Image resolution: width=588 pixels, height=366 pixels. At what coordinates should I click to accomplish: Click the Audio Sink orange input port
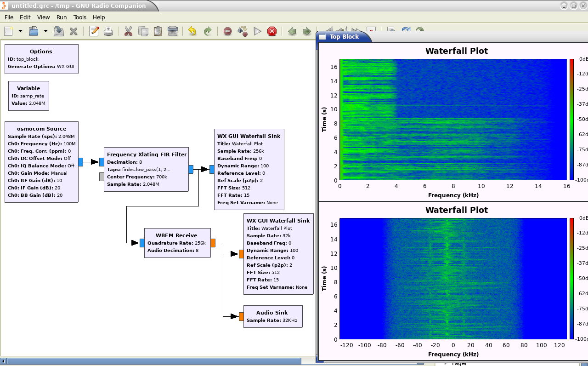tap(241, 316)
